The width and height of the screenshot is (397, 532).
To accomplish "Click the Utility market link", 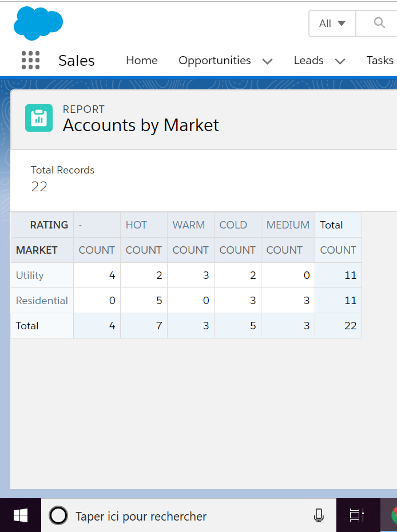I will 30,275.
